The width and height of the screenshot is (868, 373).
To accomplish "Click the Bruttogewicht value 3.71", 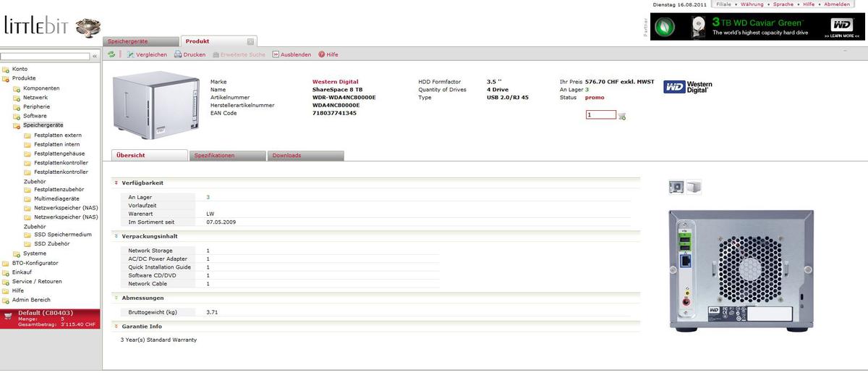I will (x=212, y=311).
